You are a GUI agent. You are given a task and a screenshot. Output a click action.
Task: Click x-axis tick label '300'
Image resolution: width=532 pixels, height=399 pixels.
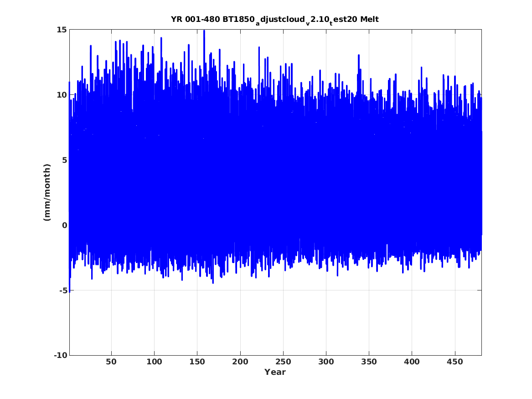pos(326,362)
